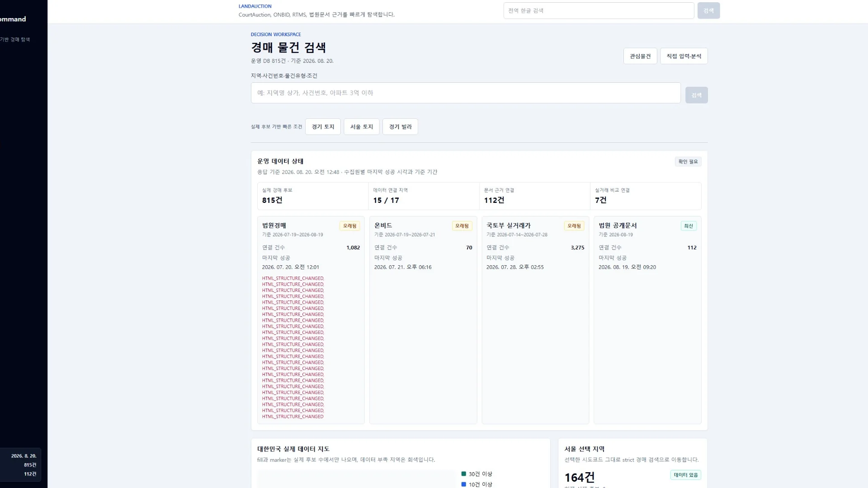Click the 검색 button beside the global search

(708, 10)
